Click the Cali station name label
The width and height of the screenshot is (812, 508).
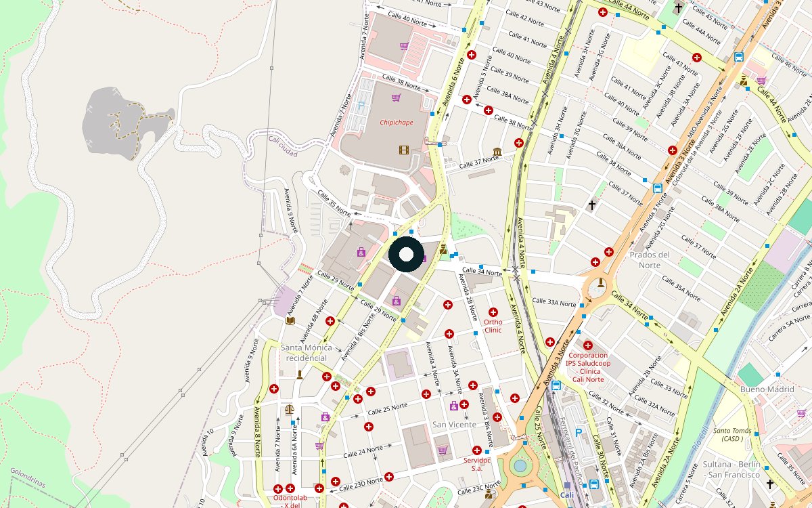tap(566, 495)
